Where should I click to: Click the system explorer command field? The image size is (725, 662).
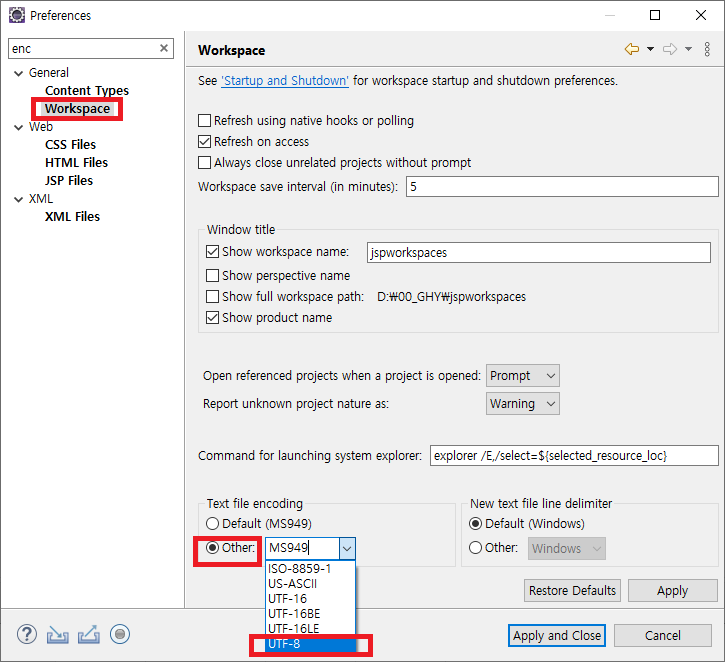(x=574, y=456)
